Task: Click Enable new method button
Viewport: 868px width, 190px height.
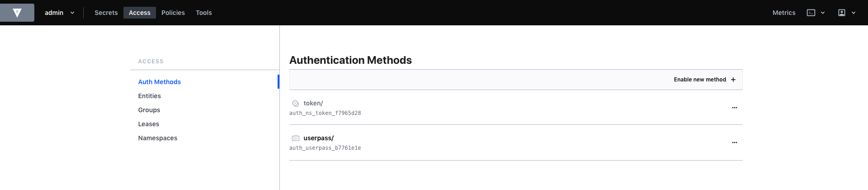Action: coord(705,80)
